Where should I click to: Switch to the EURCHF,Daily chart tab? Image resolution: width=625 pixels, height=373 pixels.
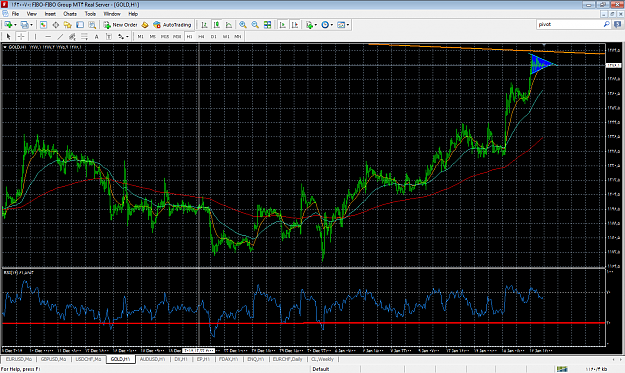287,359
